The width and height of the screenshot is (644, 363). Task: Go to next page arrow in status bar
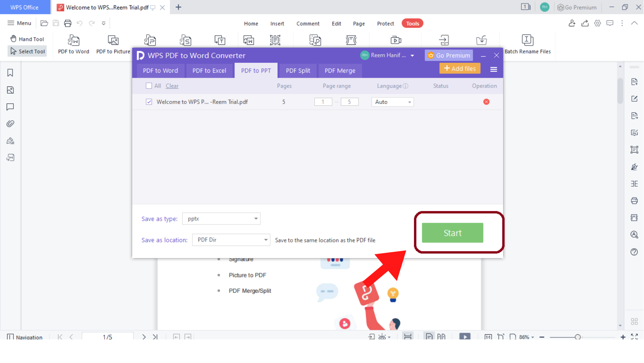(x=144, y=337)
